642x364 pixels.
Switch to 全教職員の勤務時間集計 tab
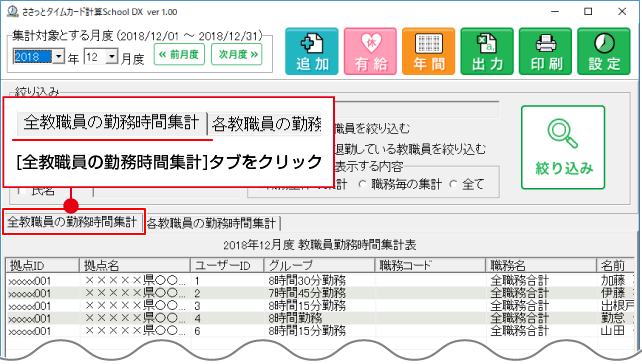72,222
